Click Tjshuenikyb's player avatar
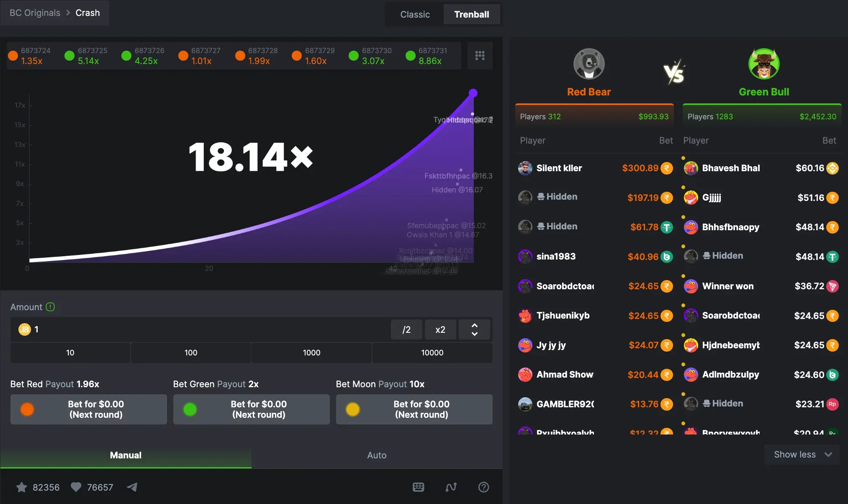Screen dimensions: 848x504 click(x=525, y=316)
